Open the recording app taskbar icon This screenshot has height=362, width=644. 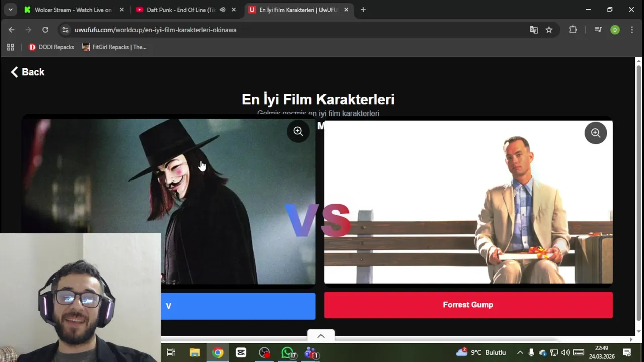[x=264, y=352]
